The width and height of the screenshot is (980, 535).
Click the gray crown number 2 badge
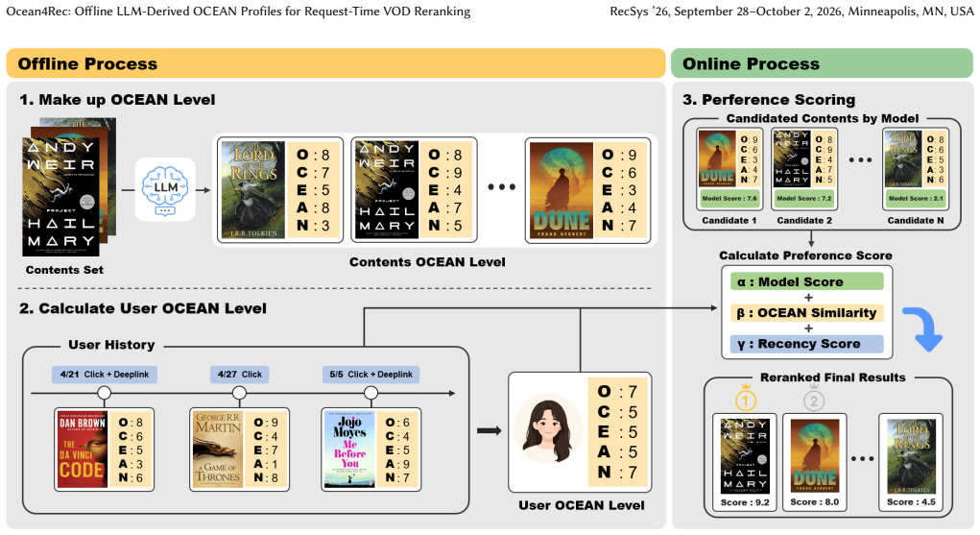tap(814, 398)
